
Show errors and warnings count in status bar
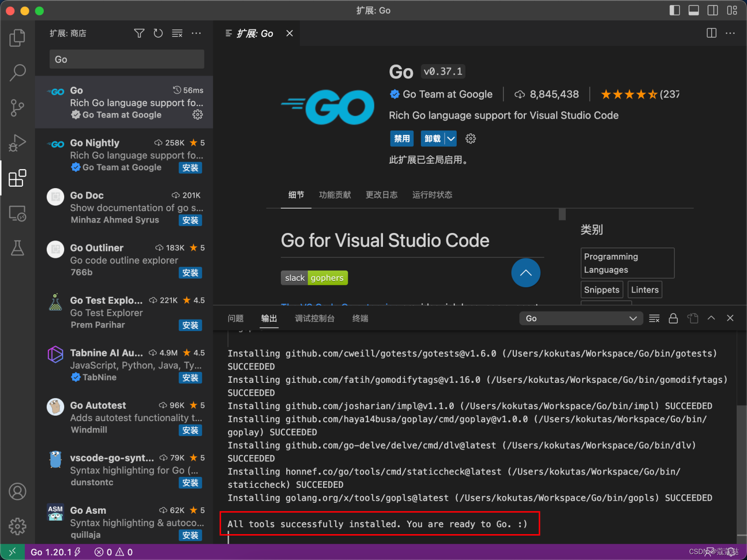[114, 552]
